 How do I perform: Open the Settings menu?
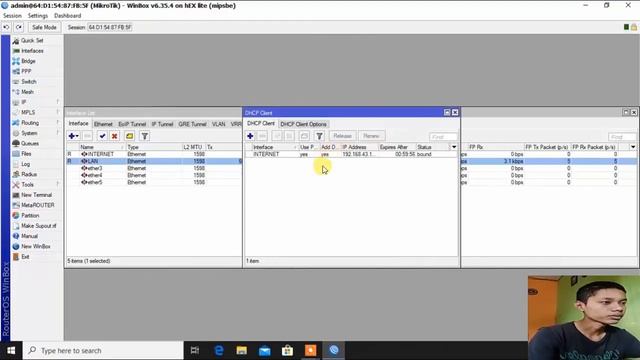point(38,16)
